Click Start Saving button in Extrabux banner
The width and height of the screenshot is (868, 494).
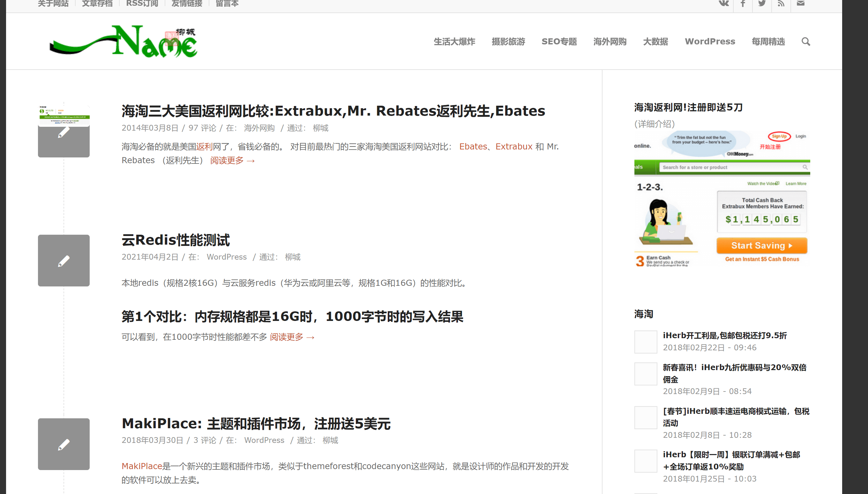click(x=761, y=245)
